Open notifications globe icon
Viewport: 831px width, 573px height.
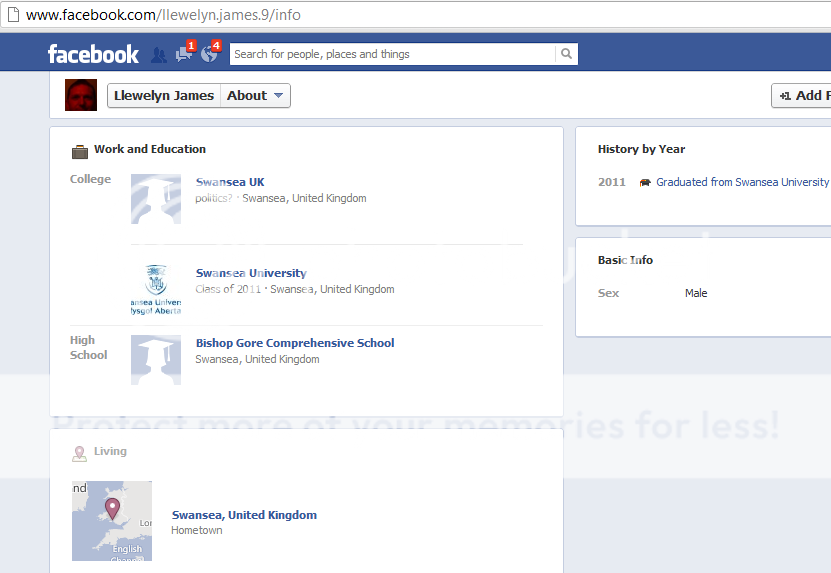(x=208, y=54)
